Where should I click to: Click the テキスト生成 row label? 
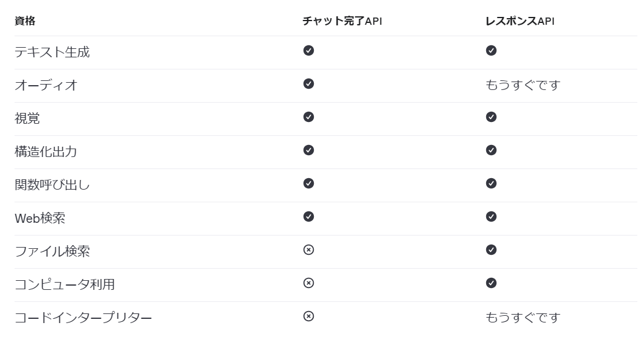click(x=52, y=52)
